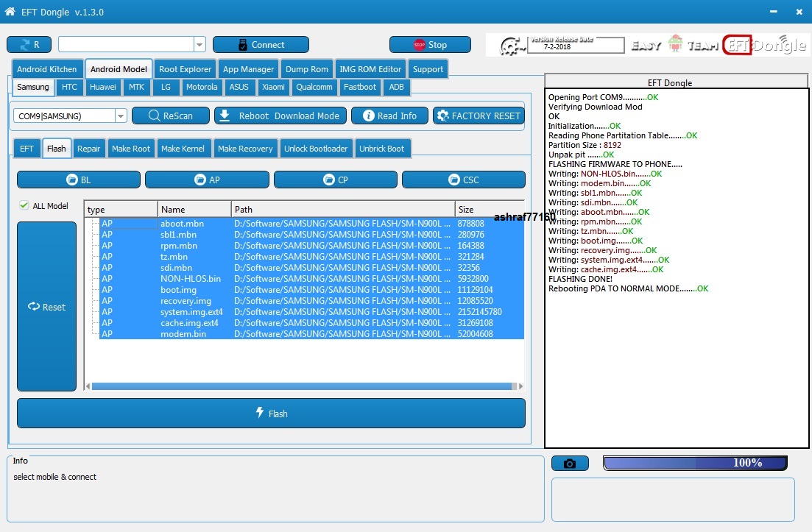Select the Xiaomi brand tab
Image resolution: width=812 pixels, height=532 pixels.
273,87
